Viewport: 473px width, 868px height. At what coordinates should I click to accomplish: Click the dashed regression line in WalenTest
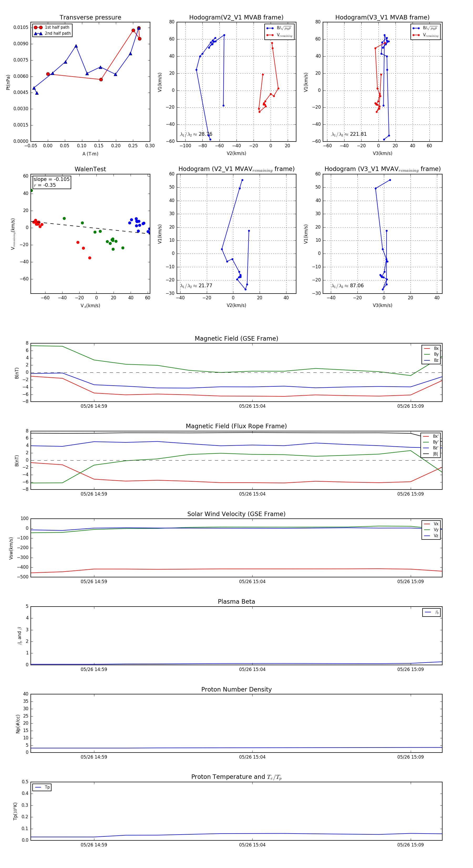[90, 228]
